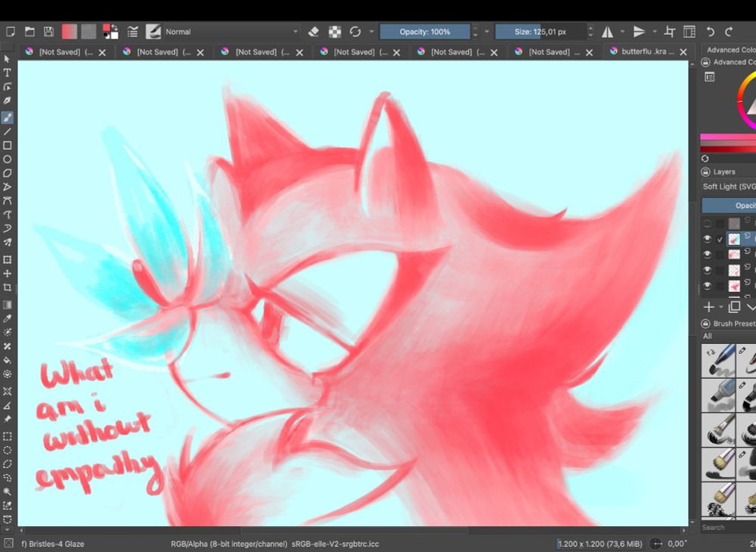Open the foreground/background color swatch

[x=110, y=32]
